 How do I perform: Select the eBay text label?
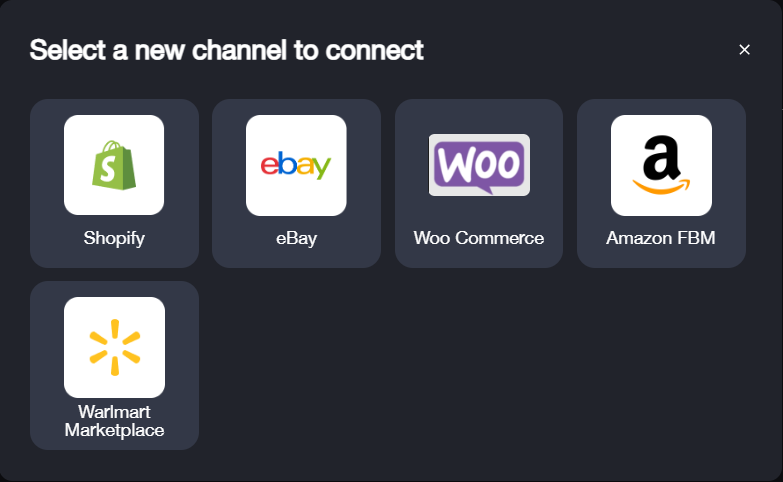point(296,238)
